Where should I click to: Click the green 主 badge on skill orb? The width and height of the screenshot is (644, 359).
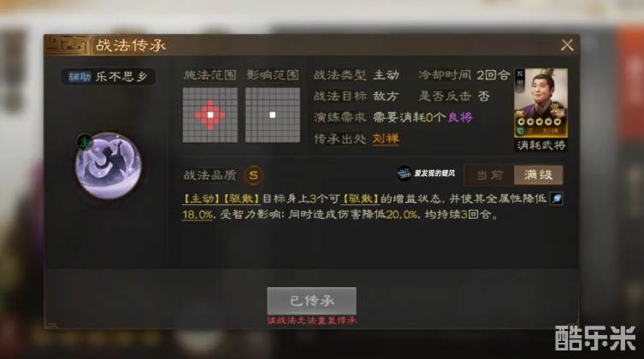(x=84, y=142)
